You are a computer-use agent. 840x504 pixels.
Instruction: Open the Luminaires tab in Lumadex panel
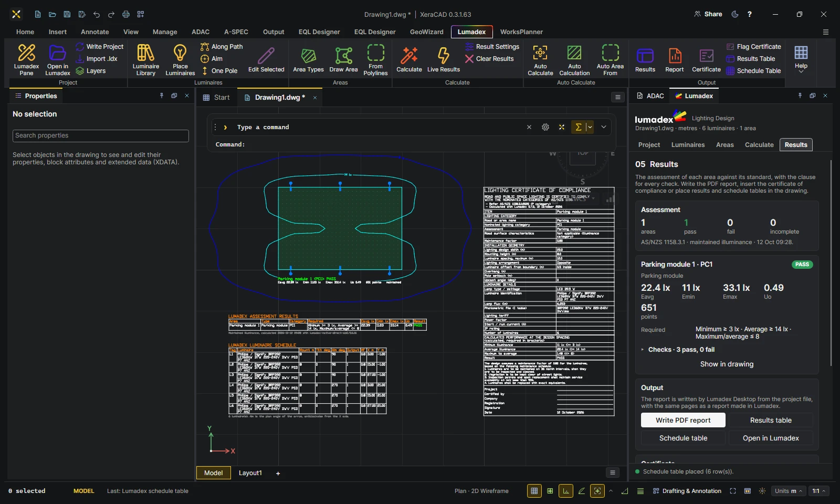(x=688, y=145)
